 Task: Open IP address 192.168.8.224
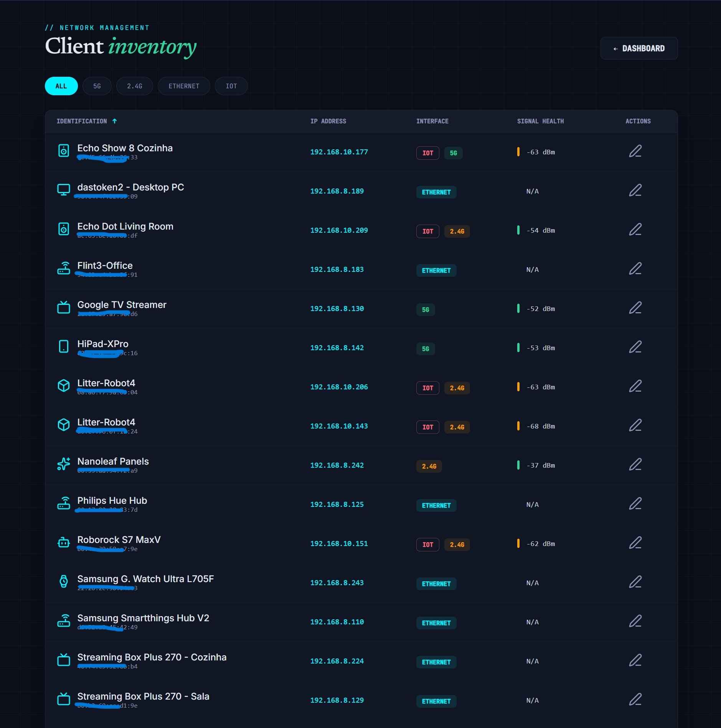click(337, 661)
